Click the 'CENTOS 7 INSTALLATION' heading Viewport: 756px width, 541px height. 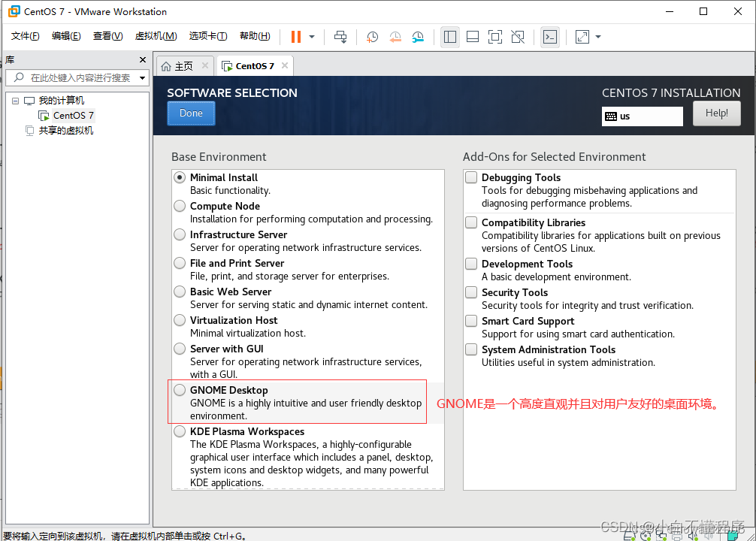click(671, 93)
